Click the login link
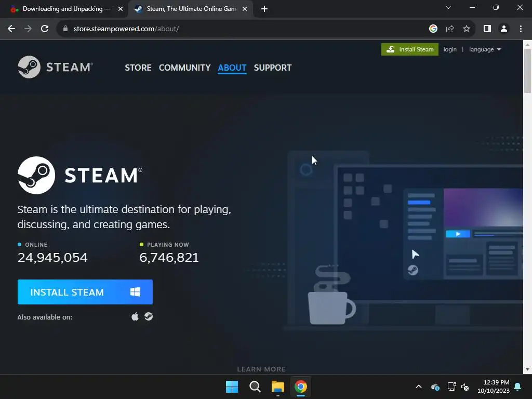The height and width of the screenshot is (399, 532). (450, 49)
